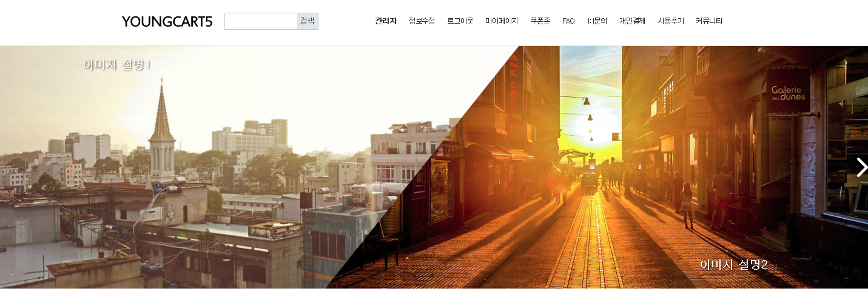Open the 관리자 admin menu
This screenshot has width=868, height=294.
click(386, 21)
